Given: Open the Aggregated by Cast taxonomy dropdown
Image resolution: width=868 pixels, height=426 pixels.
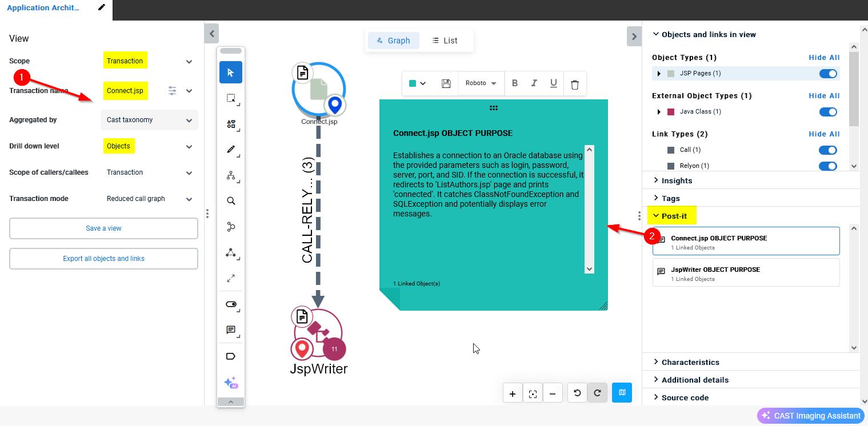Looking at the screenshot, I should tap(149, 120).
